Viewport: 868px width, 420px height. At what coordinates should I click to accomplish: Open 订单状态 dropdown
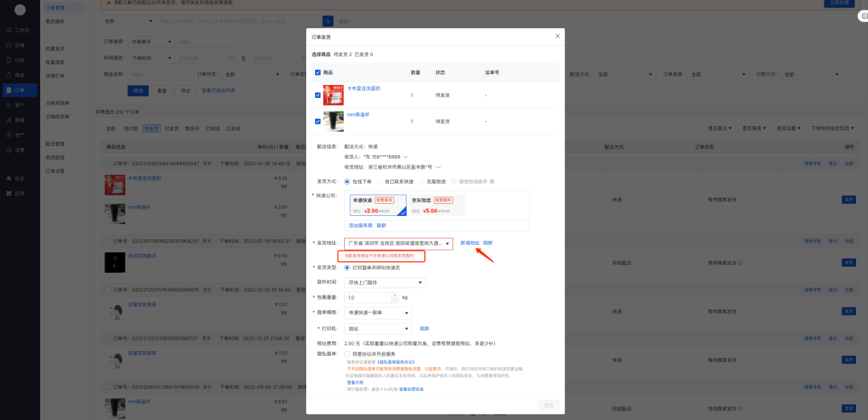click(x=253, y=74)
